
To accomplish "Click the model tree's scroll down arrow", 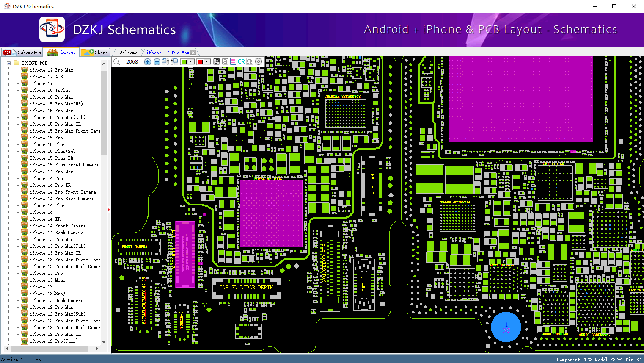I will click(x=104, y=341).
